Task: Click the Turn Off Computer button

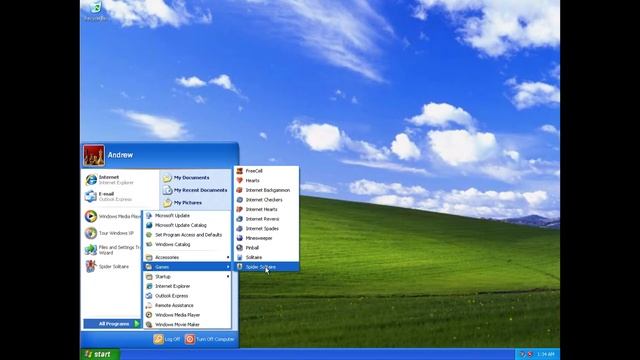Action: pos(209,339)
